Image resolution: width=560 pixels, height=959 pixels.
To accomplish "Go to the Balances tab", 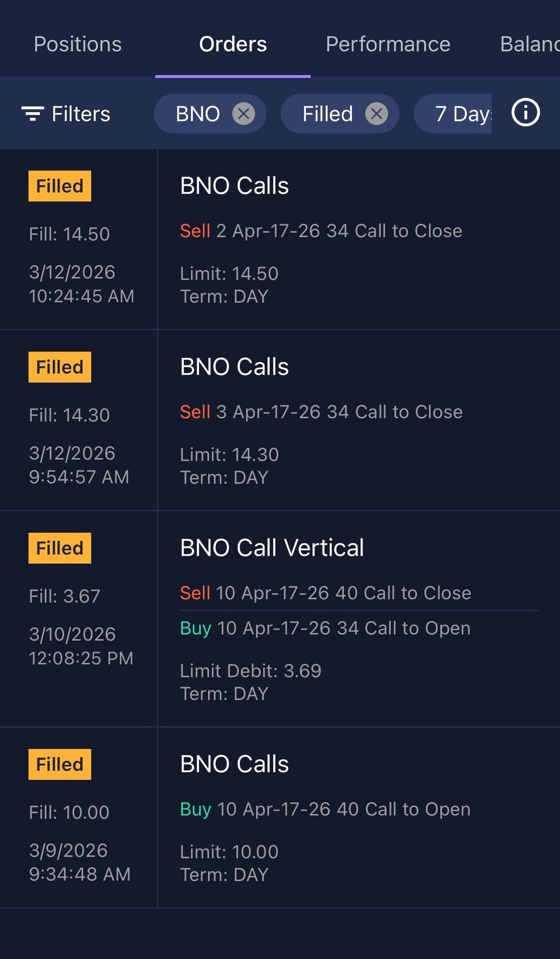I will tap(529, 44).
